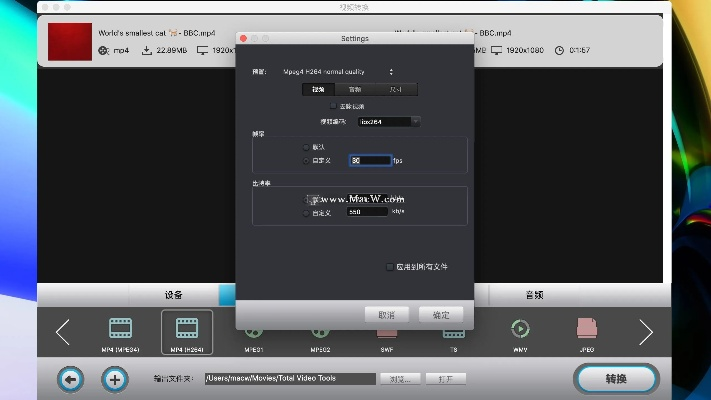The width and height of the screenshot is (711, 400).
Task: Select the custom bitrate radio button
Action: click(306, 212)
